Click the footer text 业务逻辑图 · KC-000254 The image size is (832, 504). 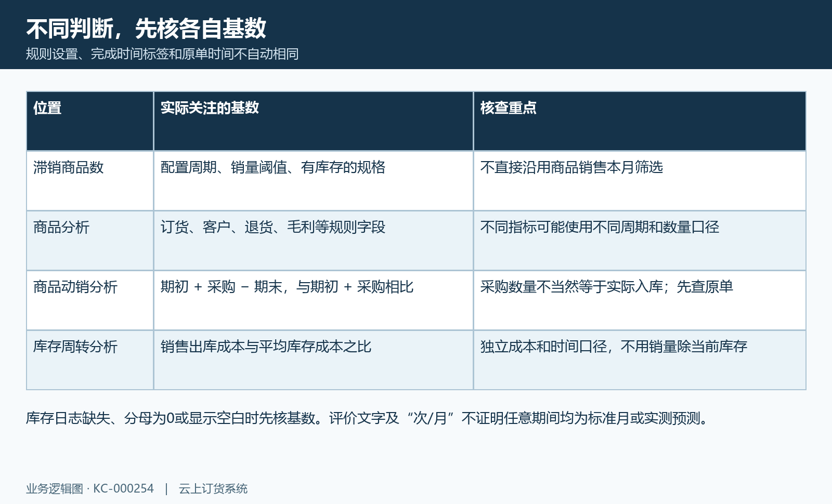90,489
